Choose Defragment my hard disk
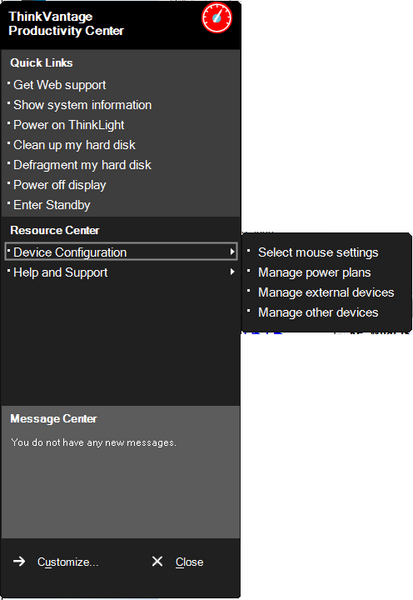The image size is (413, 600). coord(82,165)
